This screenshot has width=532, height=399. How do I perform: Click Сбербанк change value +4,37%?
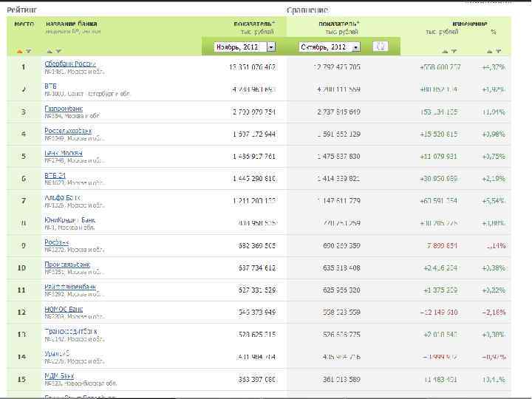pyautogui.click(x=494, y=67)
